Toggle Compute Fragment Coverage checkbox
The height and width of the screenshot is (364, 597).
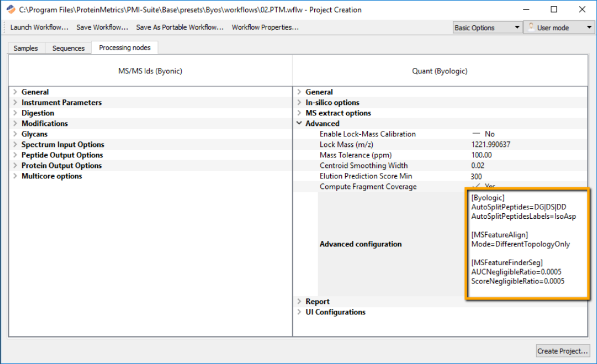(476, 186)
